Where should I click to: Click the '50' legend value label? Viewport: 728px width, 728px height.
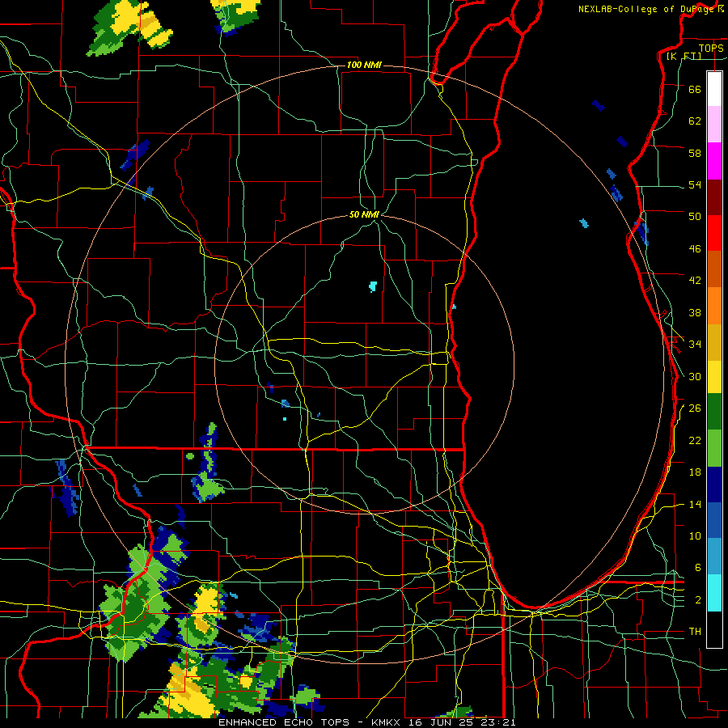pos(695,216)
